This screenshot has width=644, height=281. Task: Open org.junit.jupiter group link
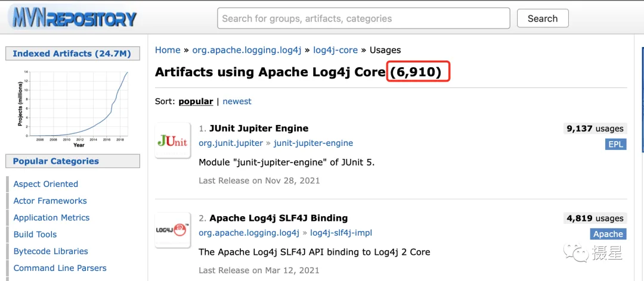[231, 143]
